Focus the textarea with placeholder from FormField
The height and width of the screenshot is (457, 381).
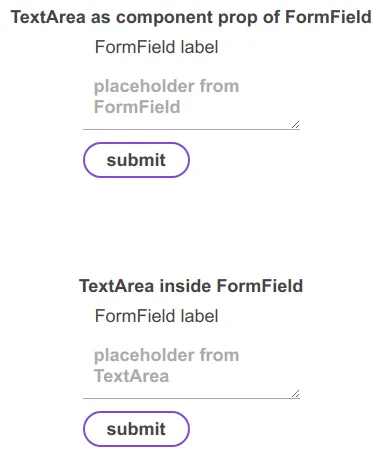click(191, 97)
